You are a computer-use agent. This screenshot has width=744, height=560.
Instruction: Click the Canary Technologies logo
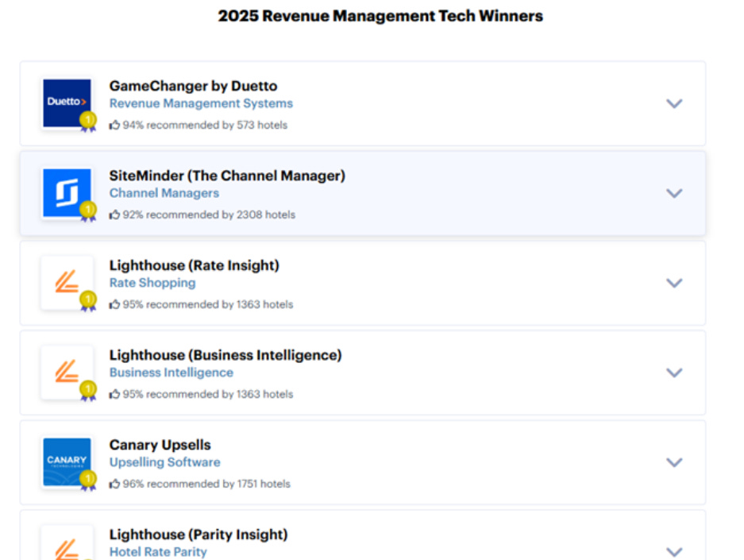(67, 462)
